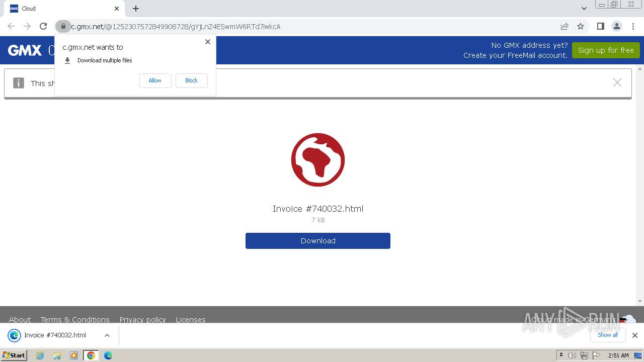Click the network tray icon
This screenshot has width=644, height=362.
pos(584,355)
